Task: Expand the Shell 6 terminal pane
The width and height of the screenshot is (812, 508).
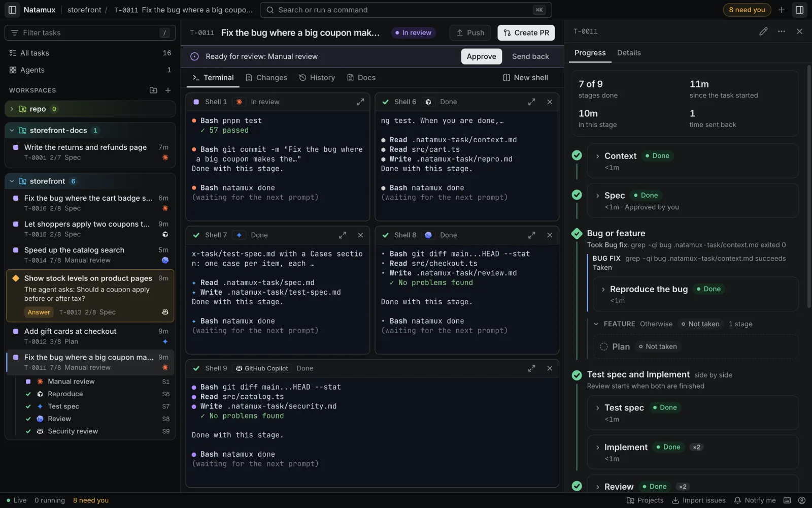Action: (531, 102)
